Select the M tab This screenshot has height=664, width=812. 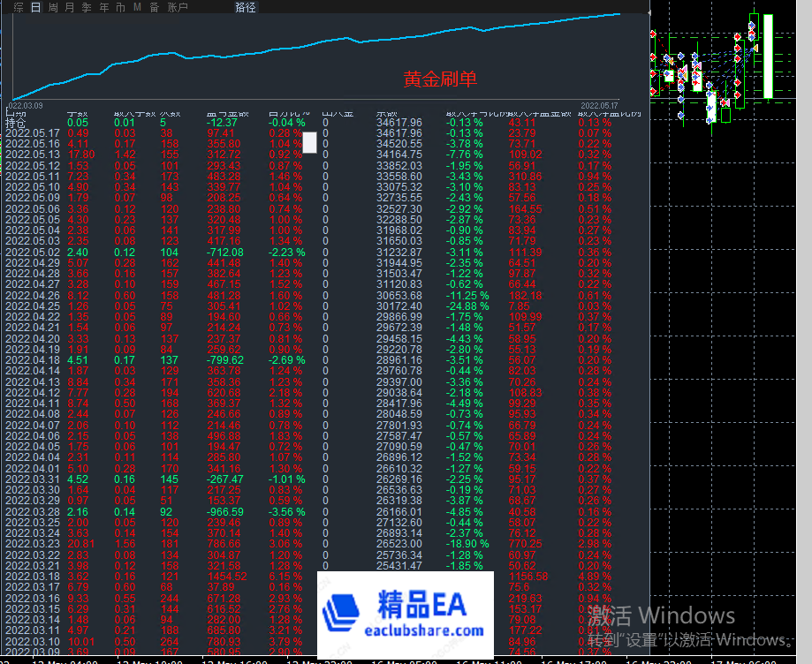(137, 7)
